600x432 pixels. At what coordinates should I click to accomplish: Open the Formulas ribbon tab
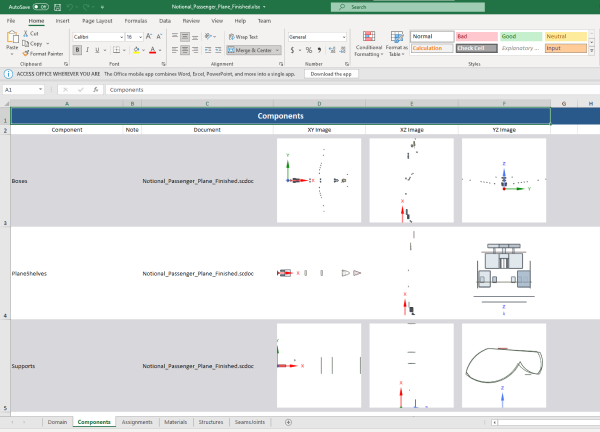(135, 21)
